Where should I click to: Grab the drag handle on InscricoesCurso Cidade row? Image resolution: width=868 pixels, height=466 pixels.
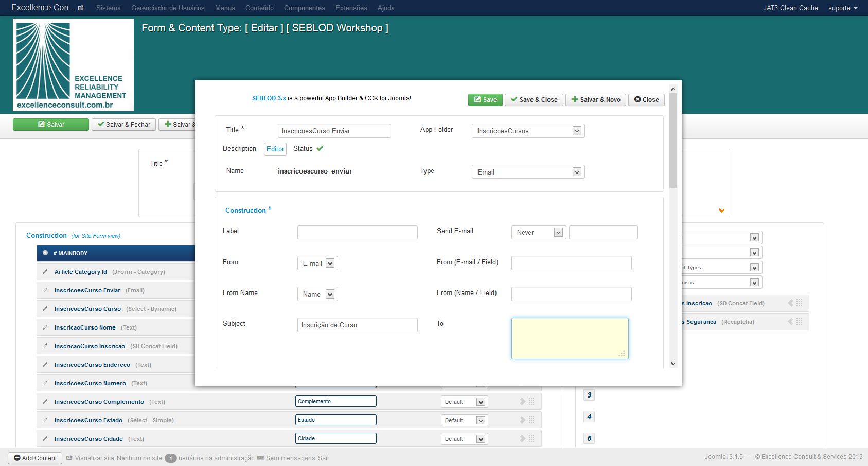532,439
